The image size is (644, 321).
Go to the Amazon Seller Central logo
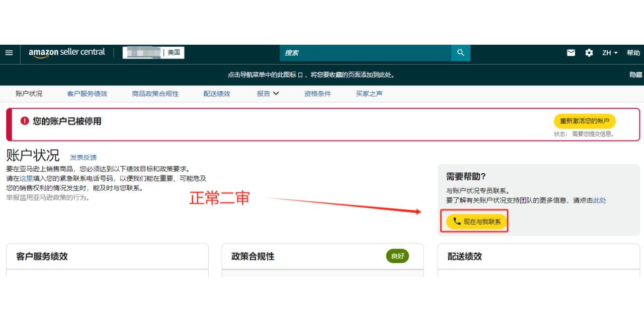[x=67, y=53]
